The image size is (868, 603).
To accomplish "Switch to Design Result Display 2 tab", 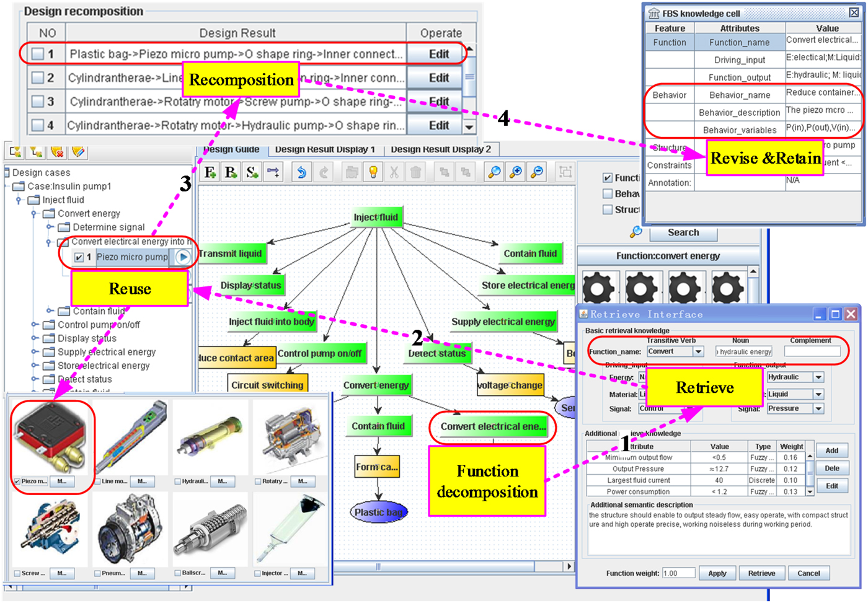I will [440, 149].
